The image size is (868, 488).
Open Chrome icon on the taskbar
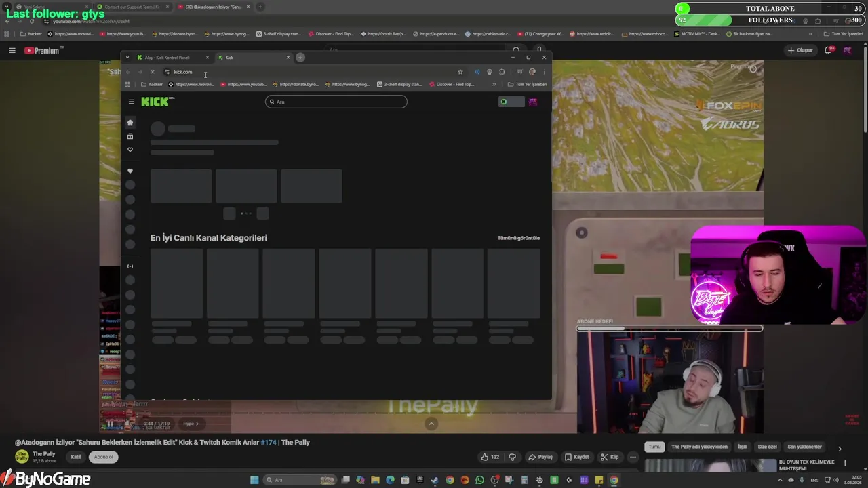[x=614, y=480]
